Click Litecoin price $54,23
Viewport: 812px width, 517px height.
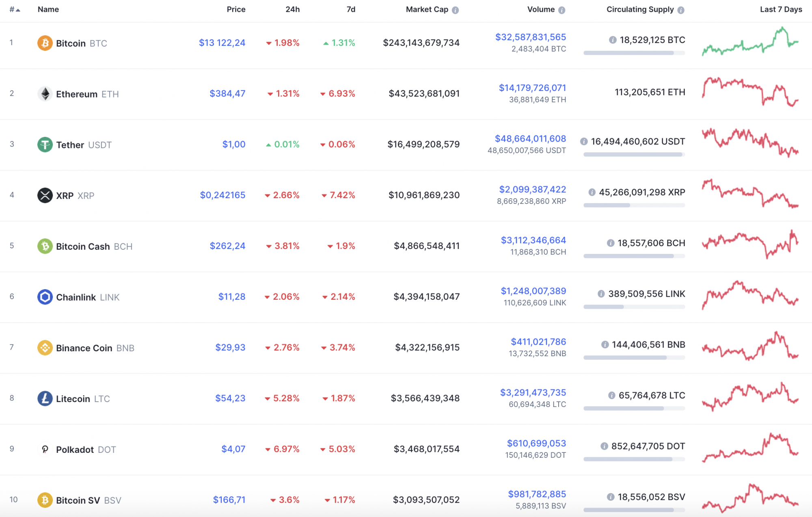coord(230,398)
